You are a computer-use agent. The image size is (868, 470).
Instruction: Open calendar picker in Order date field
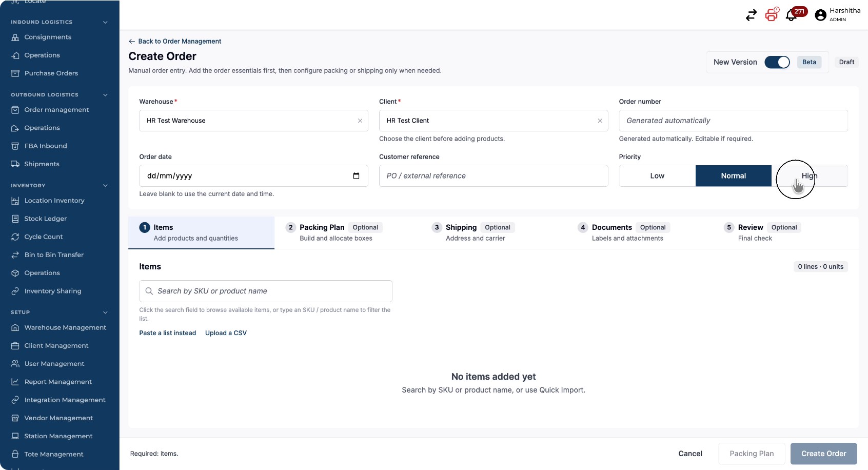[x=356, y=176]
